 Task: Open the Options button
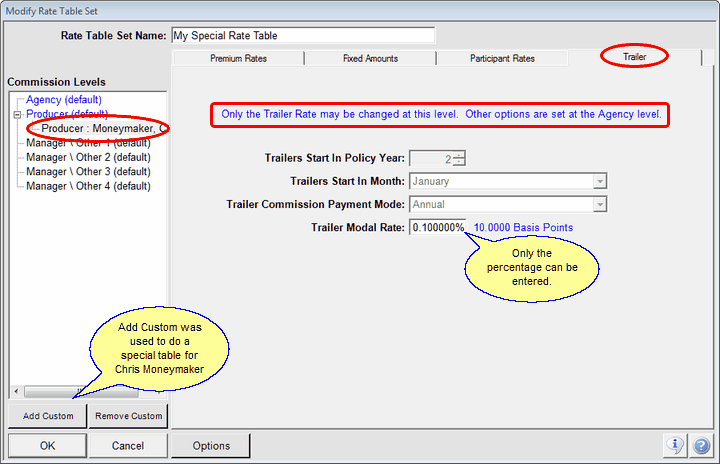coord(211,445)
